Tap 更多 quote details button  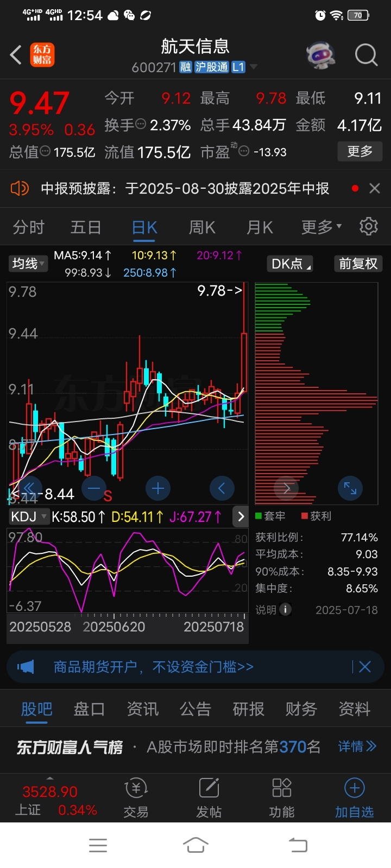pos(360,151)
